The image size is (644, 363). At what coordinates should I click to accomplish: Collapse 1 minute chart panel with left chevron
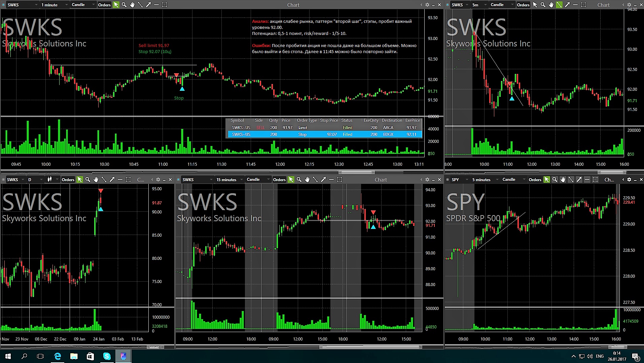[421, 5]
